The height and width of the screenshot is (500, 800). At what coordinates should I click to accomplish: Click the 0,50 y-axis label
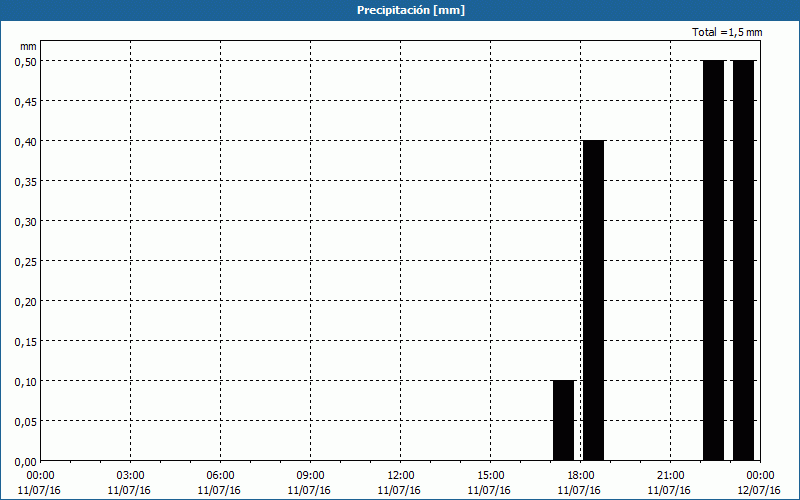tap(26, 61)
